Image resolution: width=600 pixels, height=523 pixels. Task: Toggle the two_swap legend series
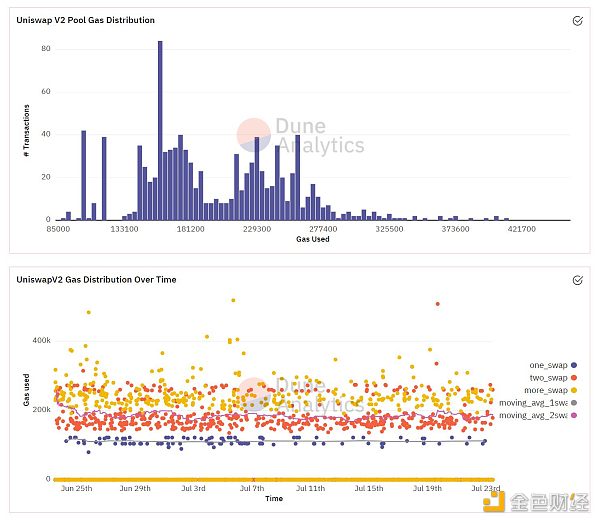click(x=553, y=378)
